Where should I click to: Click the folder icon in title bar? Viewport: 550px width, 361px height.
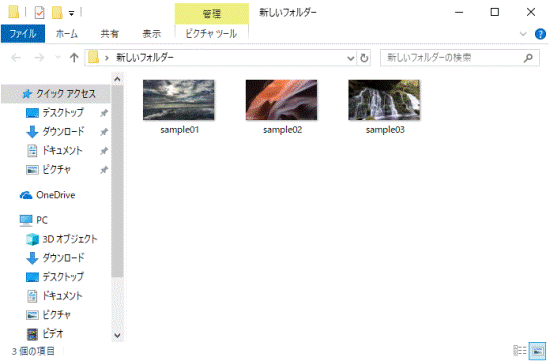pos(14,12)
